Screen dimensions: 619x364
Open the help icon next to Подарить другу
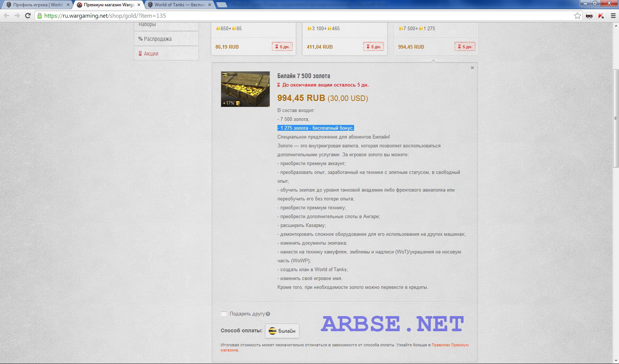268,314
